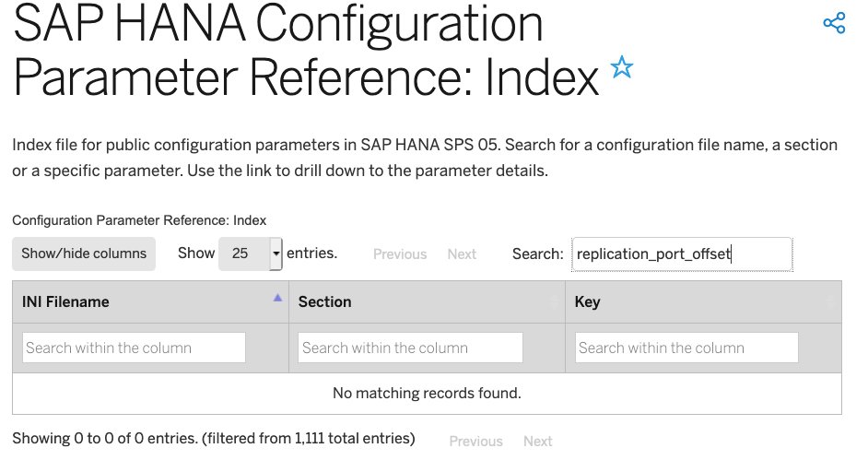Image resolution: width=868 pixels, height=460 pixels.
Task: Open Show/hide columns button
Action: tap(84, 254)
